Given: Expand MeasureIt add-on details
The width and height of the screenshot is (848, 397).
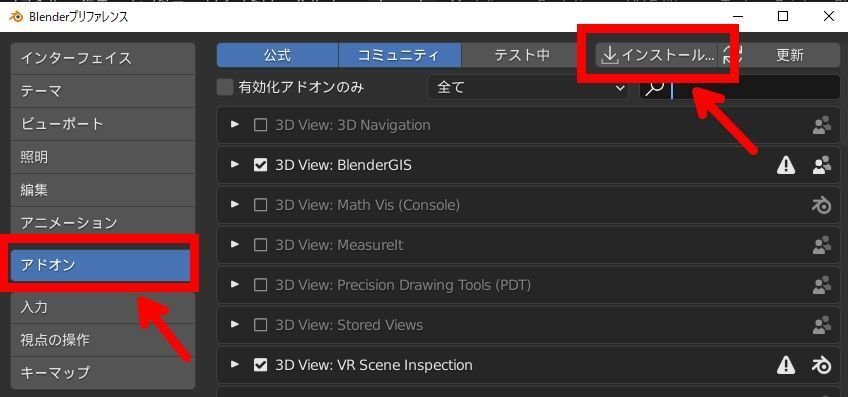Looking at the screenshot, I should [235, 245].
